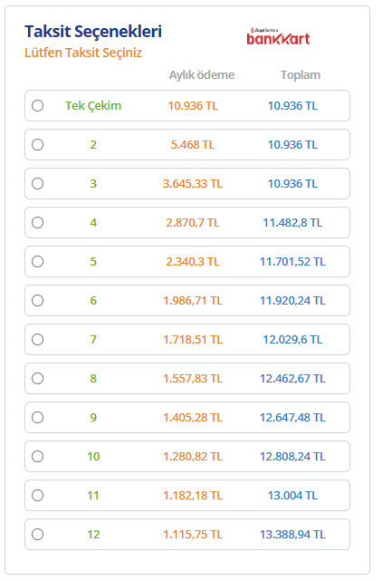Select the 9 installment radio button
This screenshot has width=392, height=581.
point(37,418)
